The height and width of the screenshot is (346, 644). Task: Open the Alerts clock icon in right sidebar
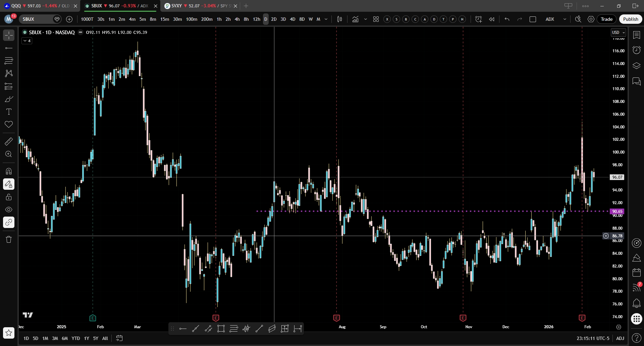click(x=636, y=50)
